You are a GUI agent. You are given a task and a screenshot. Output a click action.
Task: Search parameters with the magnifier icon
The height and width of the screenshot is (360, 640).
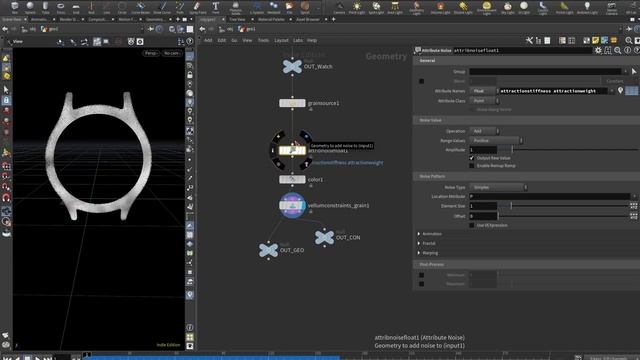618,50
